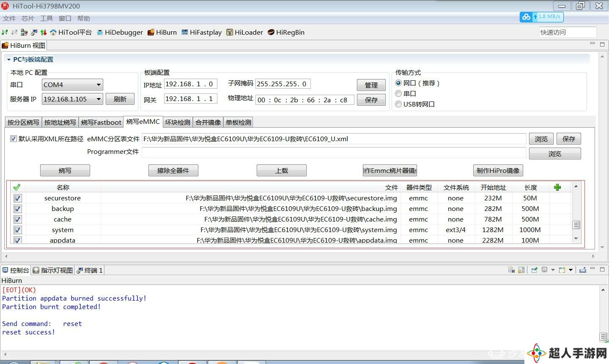
Task: Open the HiTool平台 home view
Action: click(71, 32)
